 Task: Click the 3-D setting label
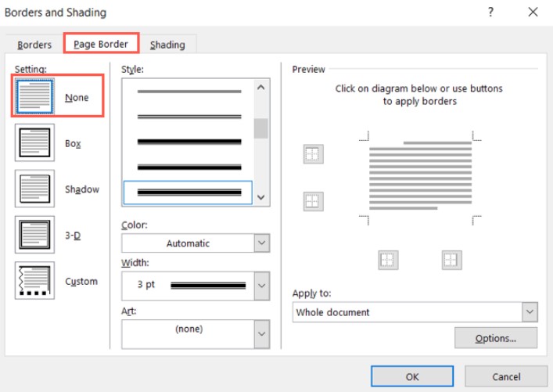pyautogui.click(x=73, y=236)
